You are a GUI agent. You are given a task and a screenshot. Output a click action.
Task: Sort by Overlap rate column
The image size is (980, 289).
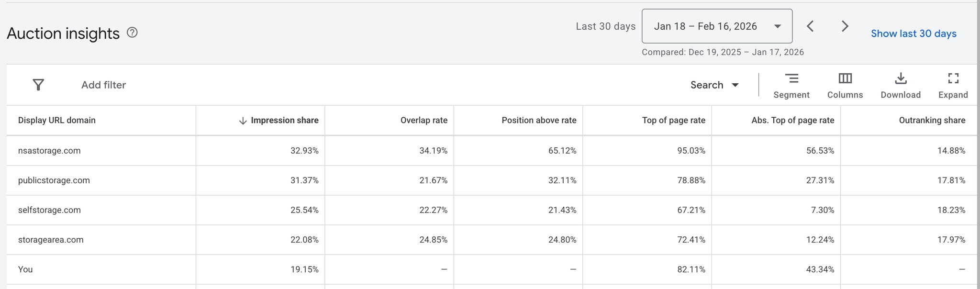pyautogui.click(x=423, y=121)
